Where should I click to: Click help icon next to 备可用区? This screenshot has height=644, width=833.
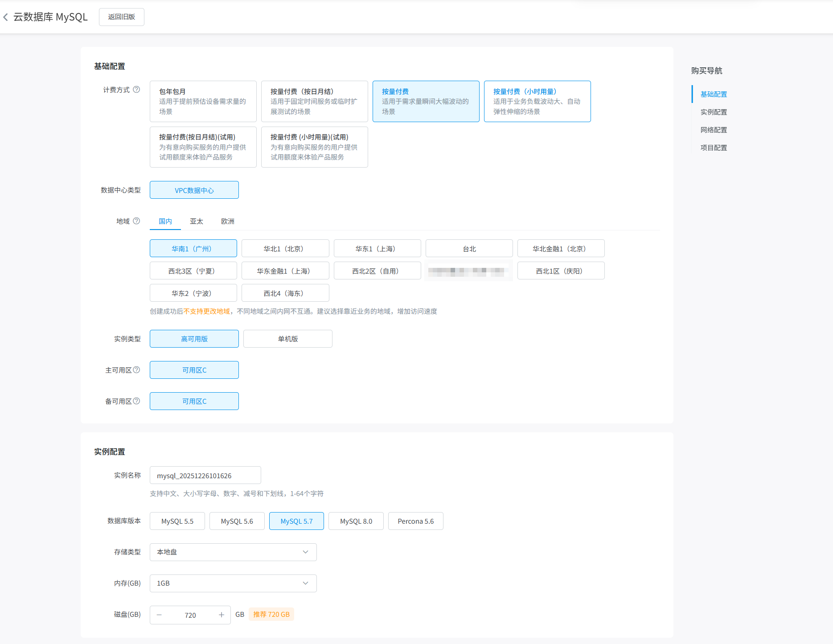pyautogui.click(x=136, y=401)
